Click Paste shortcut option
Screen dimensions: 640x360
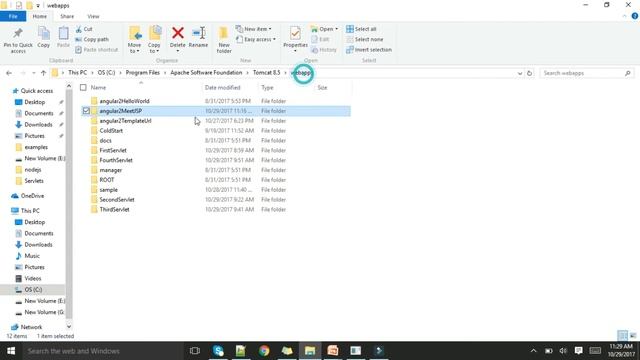[97, 50]
